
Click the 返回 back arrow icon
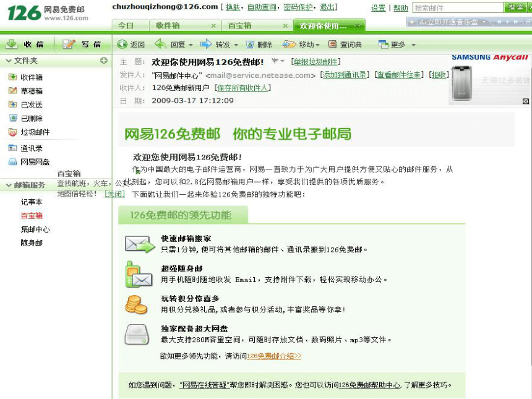[122, 45]
